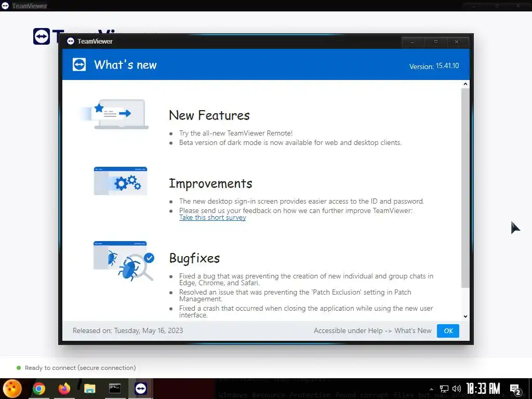532x399 pixels.
Task: Click the 'New Features' heading
Action: (209, 115)
